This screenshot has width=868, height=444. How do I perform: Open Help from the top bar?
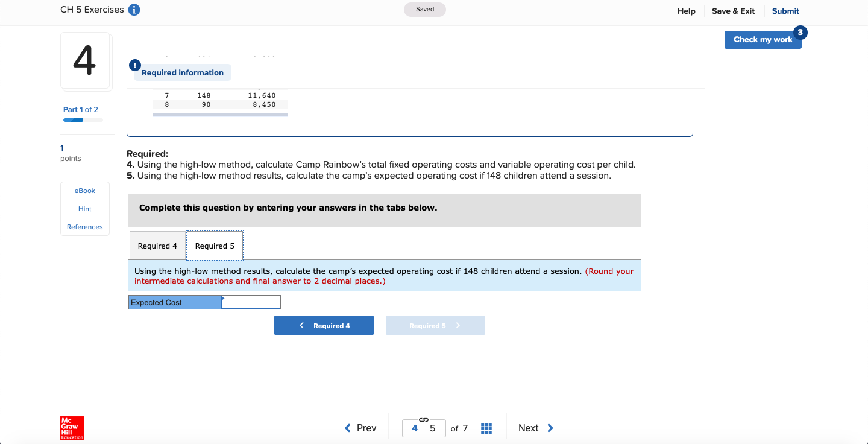coord(686,11)
